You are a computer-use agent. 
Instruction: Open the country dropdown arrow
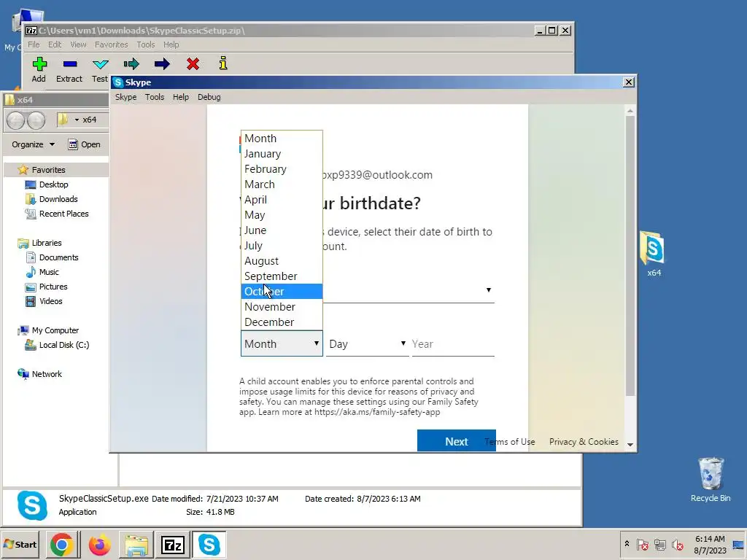tap(488, 290)
